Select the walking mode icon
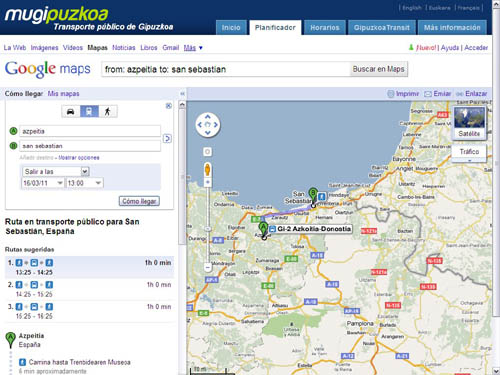The width and height of the screenshot is (500, 375). pyautogui.click(x=108, y=111)
